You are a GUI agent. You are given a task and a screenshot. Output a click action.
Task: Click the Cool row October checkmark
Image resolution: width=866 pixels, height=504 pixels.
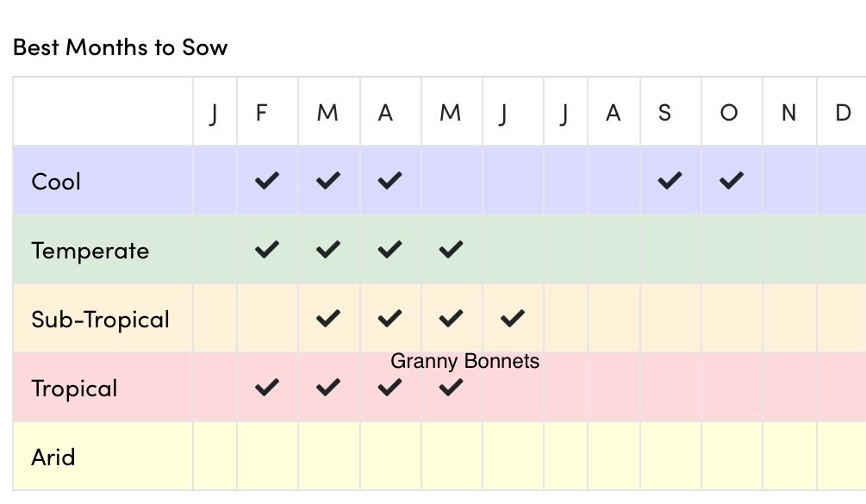[731, 181]
